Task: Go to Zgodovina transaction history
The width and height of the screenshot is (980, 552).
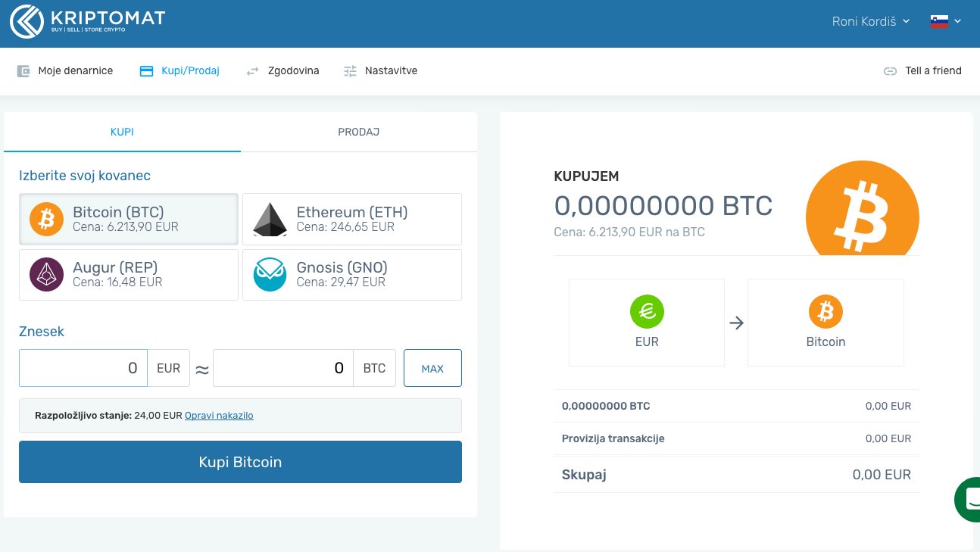Action: click(283, 70)
